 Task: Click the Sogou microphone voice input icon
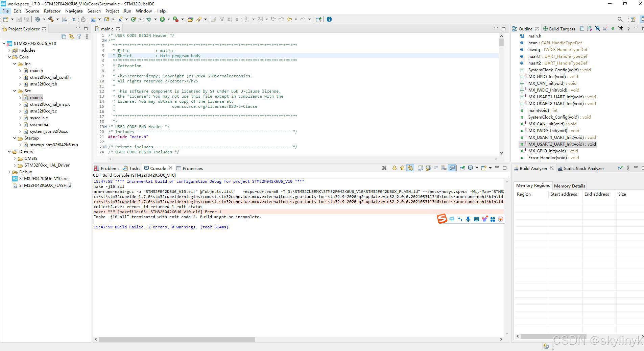pyautogui.click(x=468, y=219)
